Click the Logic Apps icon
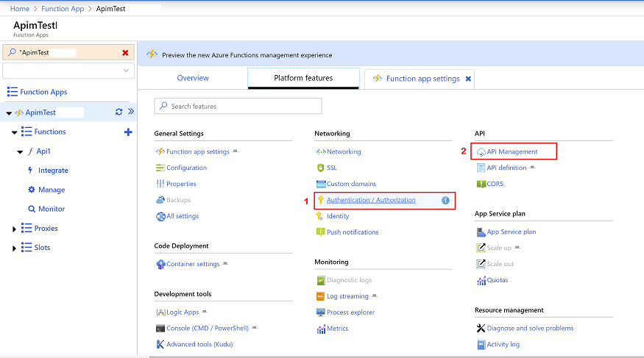This screenshot has width=644, height=358. pyautogui.click(x=160, y=312)
